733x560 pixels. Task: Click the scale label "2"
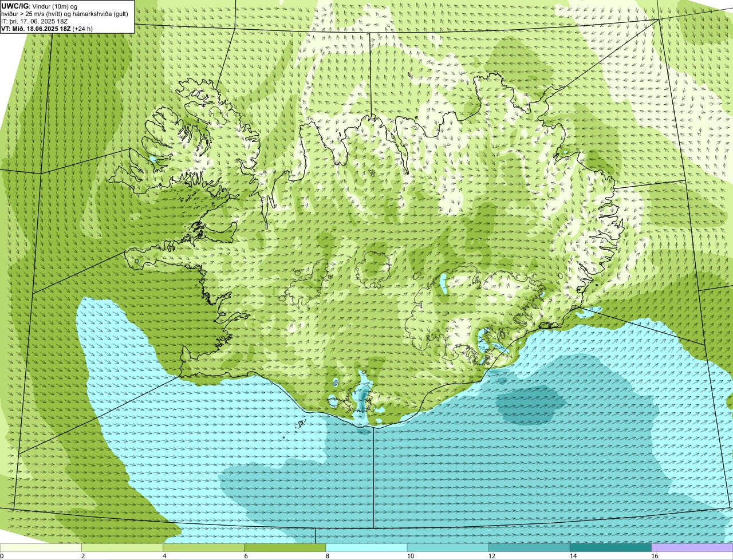(x=83, y=556)
